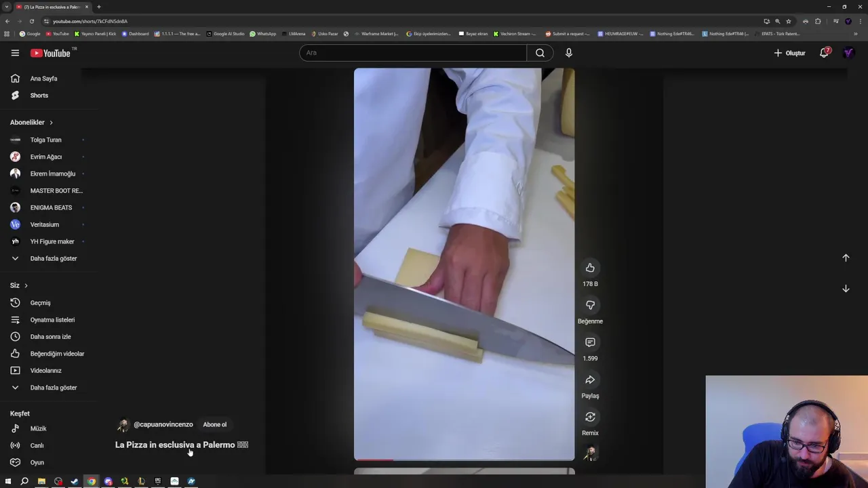The width and height of the screenshot is (868, 488).
Task: Open Ana Sayfa home page
Action: click(x=43, y=79)
